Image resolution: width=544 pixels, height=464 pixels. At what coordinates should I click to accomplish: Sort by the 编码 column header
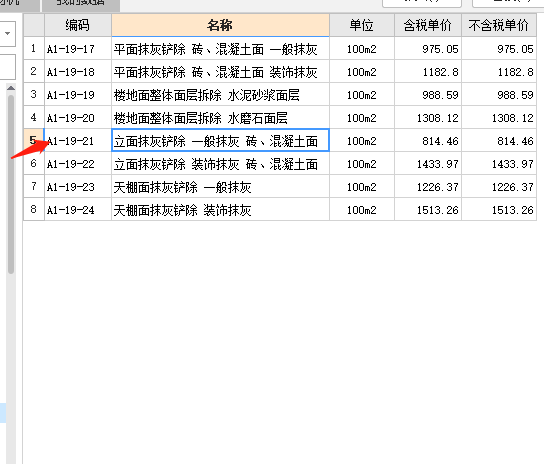point(78,25)
